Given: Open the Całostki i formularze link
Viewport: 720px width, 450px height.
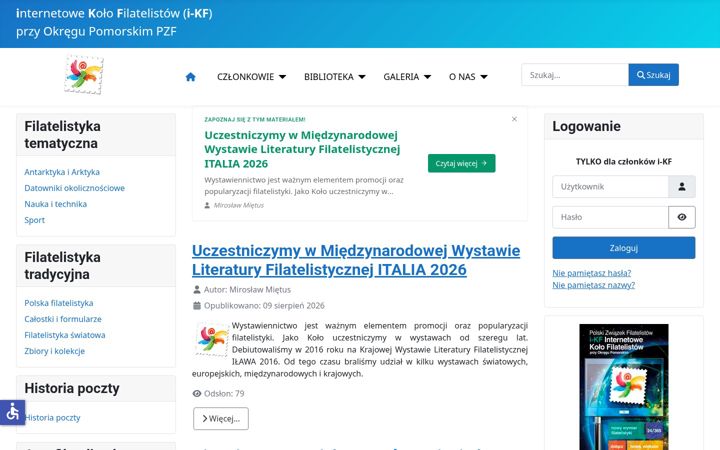Looking at the screenshot, I should pos(63,319).
